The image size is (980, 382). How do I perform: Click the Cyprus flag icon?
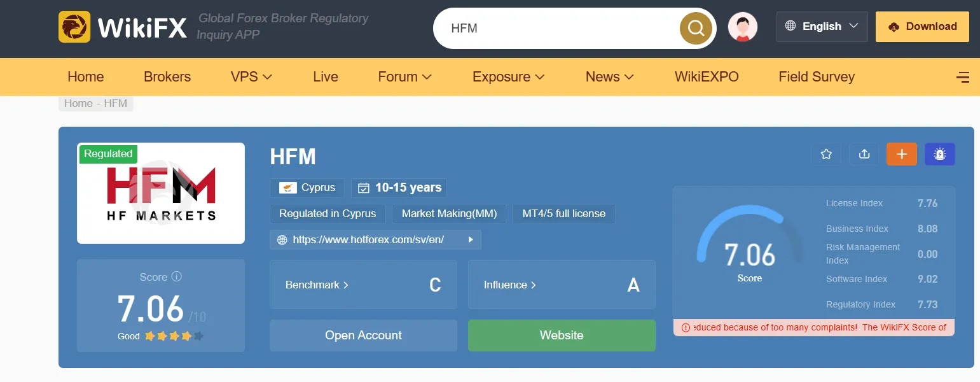(x=289, y=188)
